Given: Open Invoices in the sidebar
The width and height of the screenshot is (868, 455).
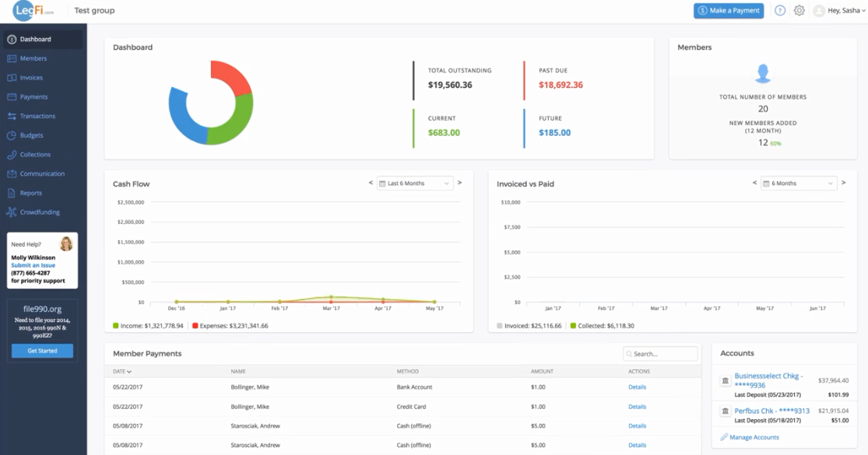Looking at the screenshot, I should pyautogui.click(x=31, y=78).
